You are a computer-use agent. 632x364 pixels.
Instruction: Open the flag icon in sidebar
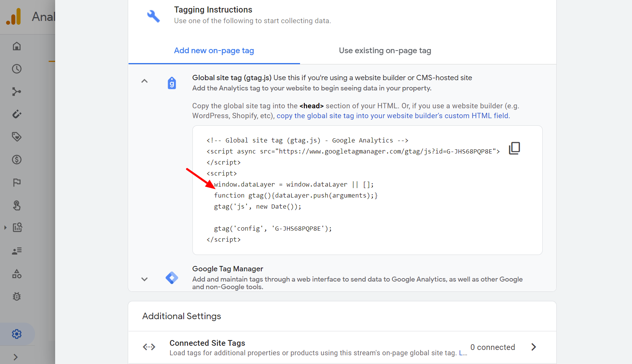17,182
